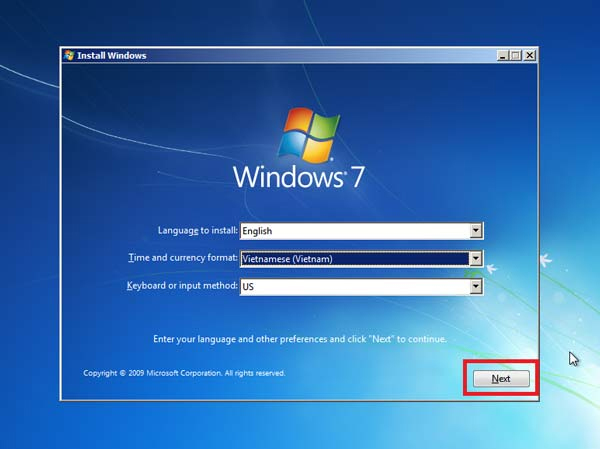The image size is (600, 449).
Task: Open the Language to install dropdown arrow
Action: click(x=476, y=230)
